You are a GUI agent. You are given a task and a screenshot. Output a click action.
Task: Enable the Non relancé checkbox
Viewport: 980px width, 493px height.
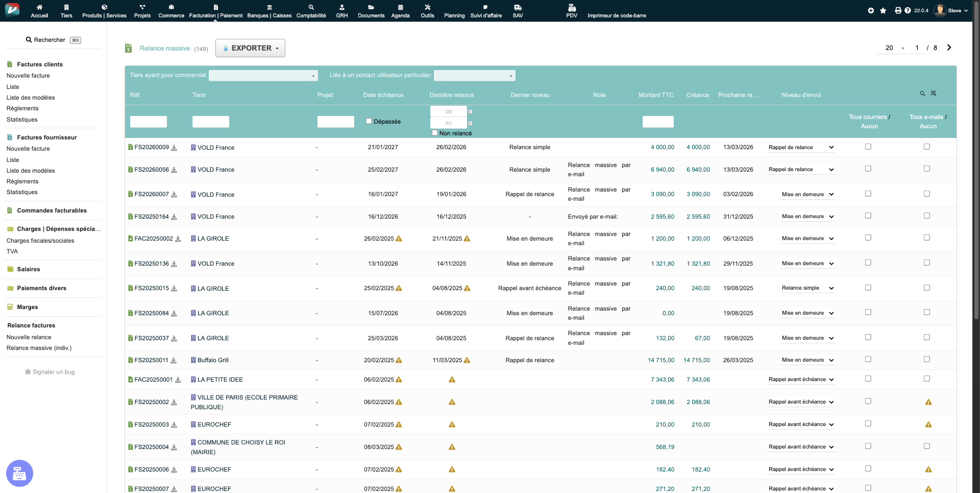[x=435, y=133]
